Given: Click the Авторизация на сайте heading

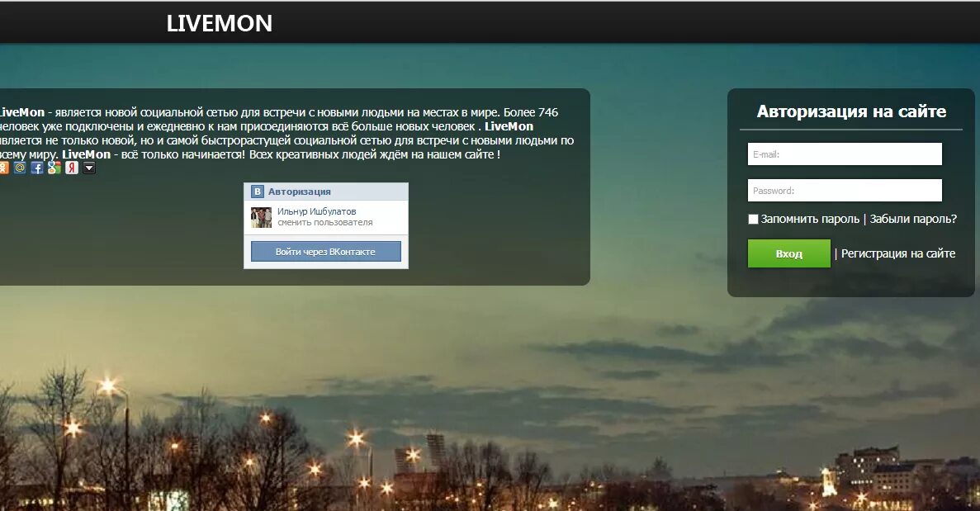Looking at the screenshot, I should coord(851,111).
